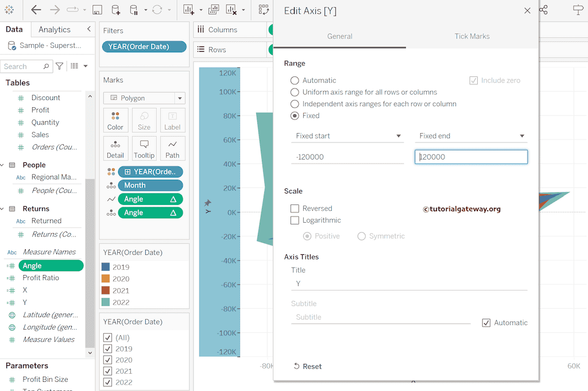Open the clear sheet dropdown arrow
Image resolution: width=588 pixels, height=391 pixels.
tap(243, 10)
